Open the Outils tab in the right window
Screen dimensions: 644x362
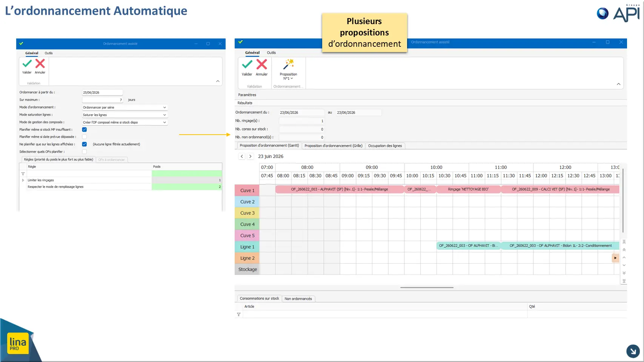click(x=271, y=53)
